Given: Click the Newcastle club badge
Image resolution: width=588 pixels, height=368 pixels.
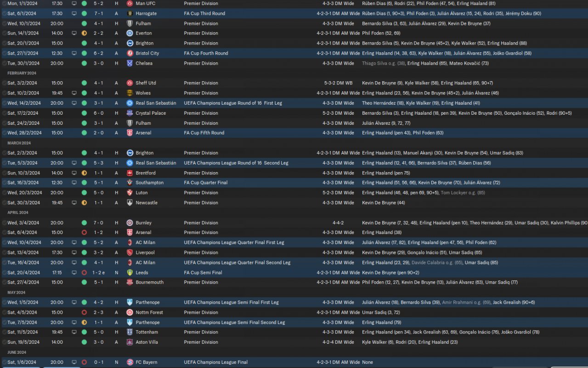Looking at the screenshot, I should (130, 203).
